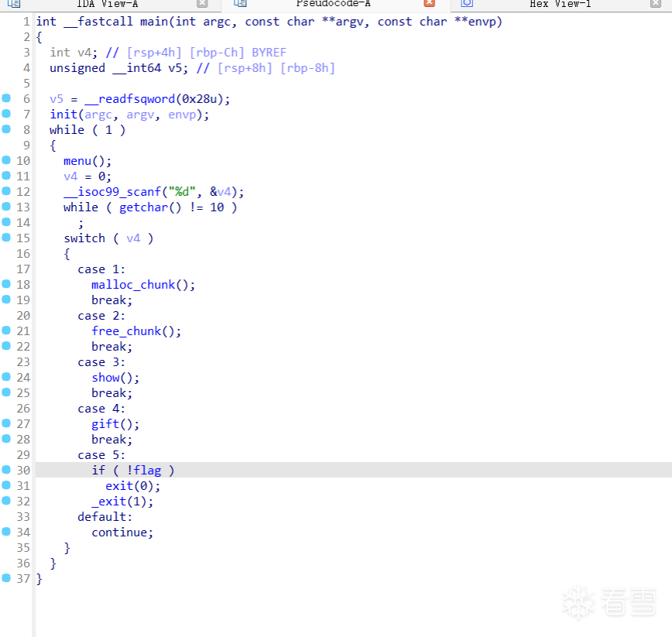Toggle breakpoint dot on line 21
Screen dimensions: 672x637
(6, 330)
